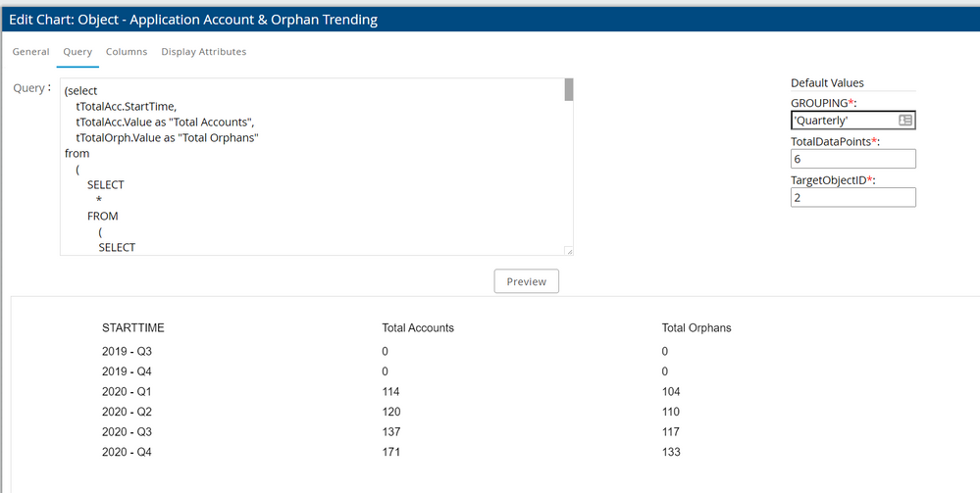Focus the GROUPING input showing 'Quarterly'
Screen dimensions: 980x493
842,120
